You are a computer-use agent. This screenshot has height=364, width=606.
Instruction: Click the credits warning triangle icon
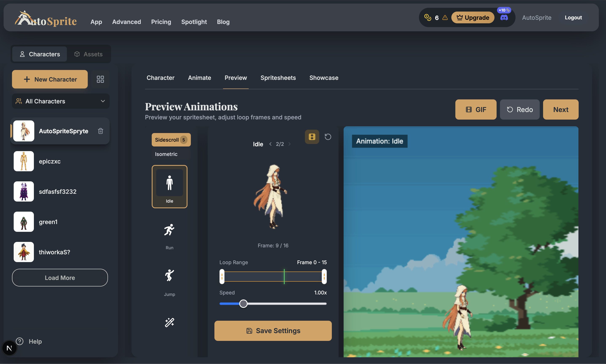tap(445, 18)
